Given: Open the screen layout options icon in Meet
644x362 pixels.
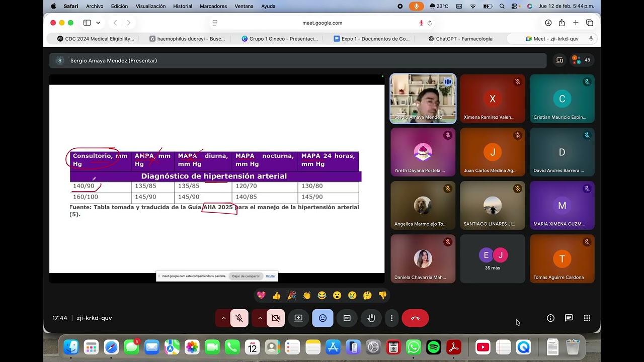Looking at the screenshot, I should tap(559, 60).
